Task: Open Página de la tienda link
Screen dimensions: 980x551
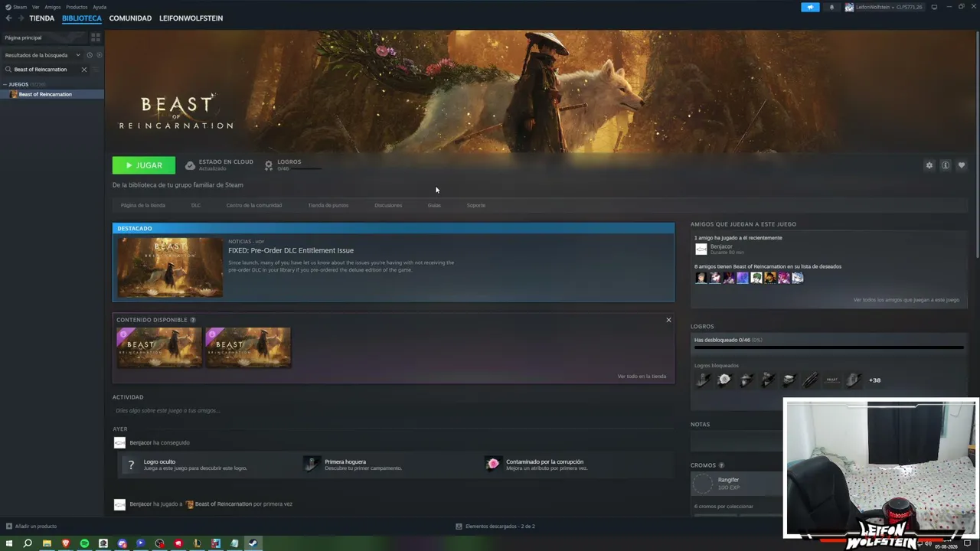Action: click(143, 205)
